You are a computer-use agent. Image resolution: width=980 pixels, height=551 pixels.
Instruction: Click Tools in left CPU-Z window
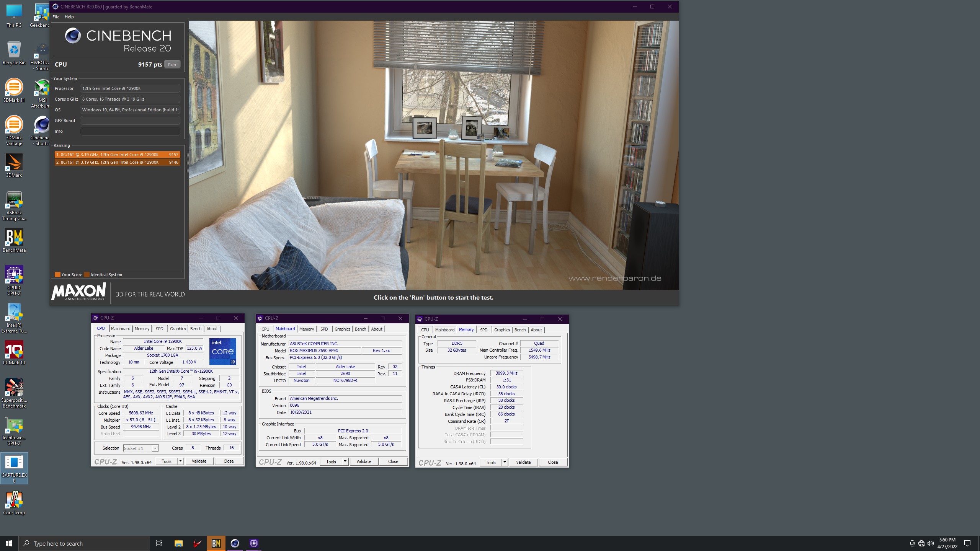point(167,461)
